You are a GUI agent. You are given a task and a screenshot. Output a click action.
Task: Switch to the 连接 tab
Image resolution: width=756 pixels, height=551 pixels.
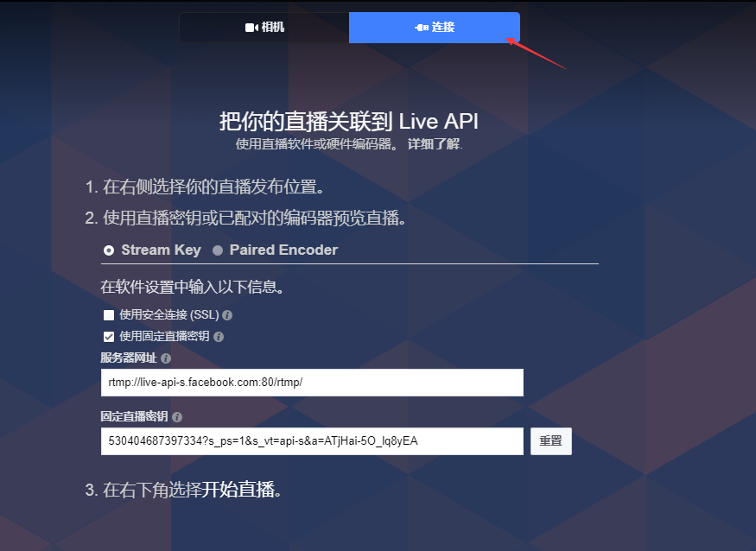pos(435,28)
